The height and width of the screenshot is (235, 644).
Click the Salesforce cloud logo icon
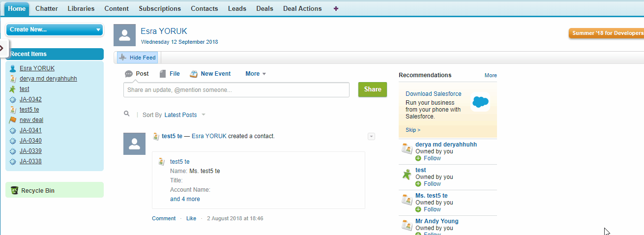coord(480,102)
